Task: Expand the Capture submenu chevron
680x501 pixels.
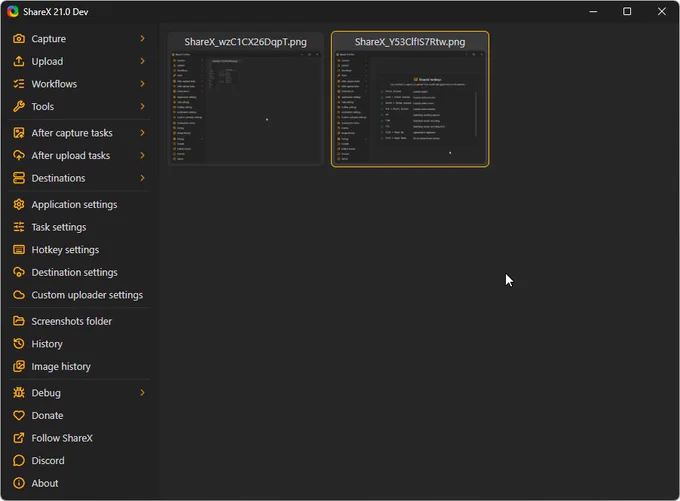Action: click(x=142, y=39)
